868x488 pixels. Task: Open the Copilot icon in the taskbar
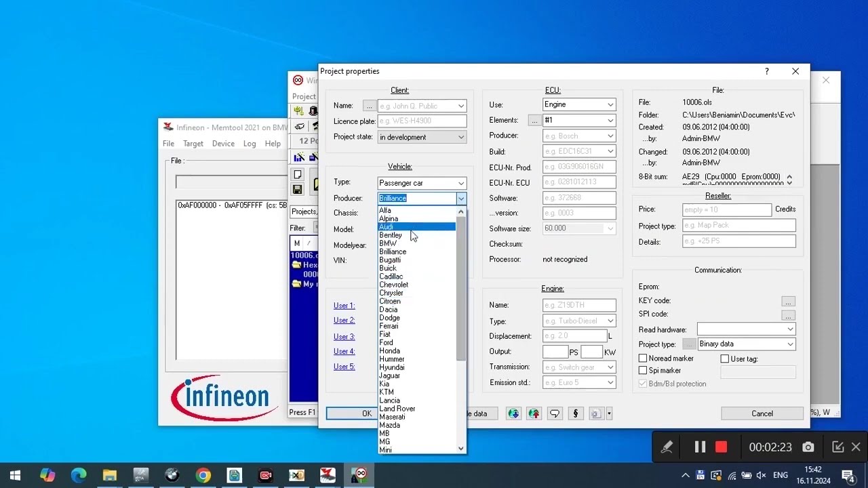[47, 475]
